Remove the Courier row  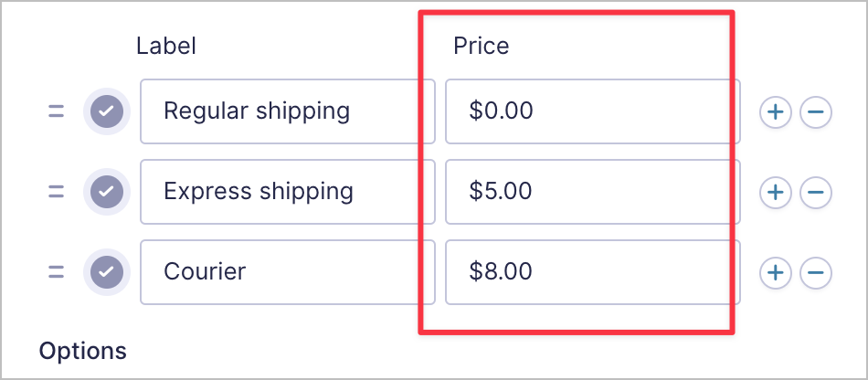(x=815, y=272)
